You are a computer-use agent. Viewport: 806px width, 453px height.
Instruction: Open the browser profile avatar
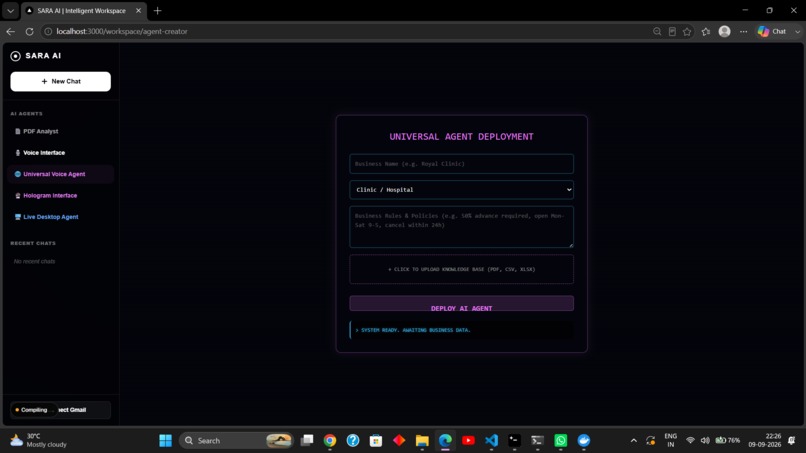tap(724, 31)
